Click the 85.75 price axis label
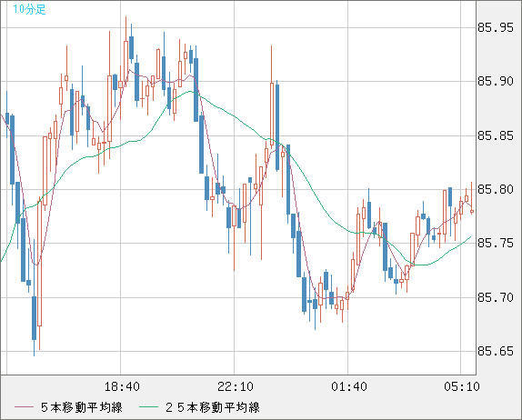The image size is (522, 420). (496, 244)
